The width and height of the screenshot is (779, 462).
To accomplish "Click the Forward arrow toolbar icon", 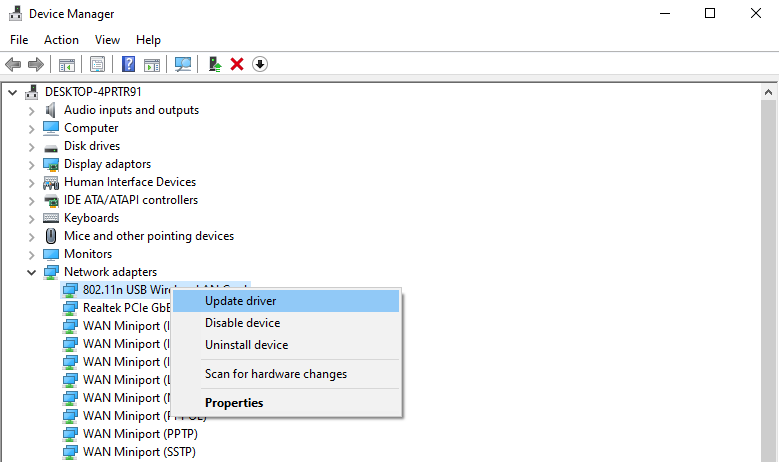I will 36,64.
